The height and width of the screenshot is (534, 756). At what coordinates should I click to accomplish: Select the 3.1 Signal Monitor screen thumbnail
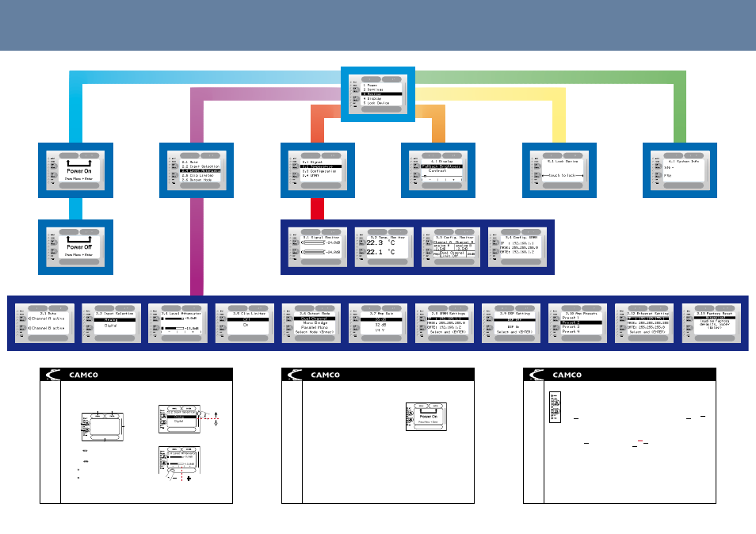click(318, 247)
